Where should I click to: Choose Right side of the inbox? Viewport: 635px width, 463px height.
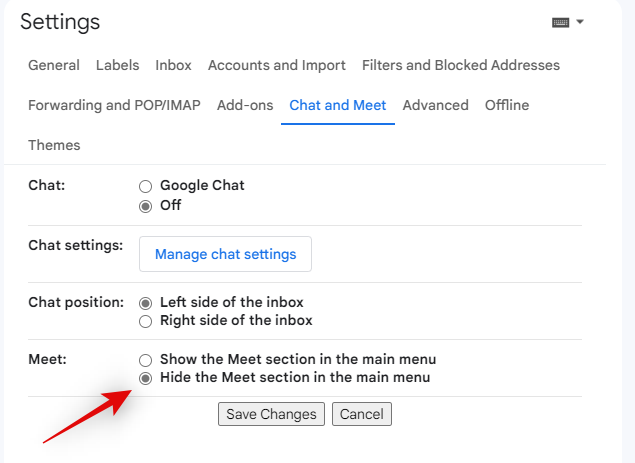pos(146,321)
